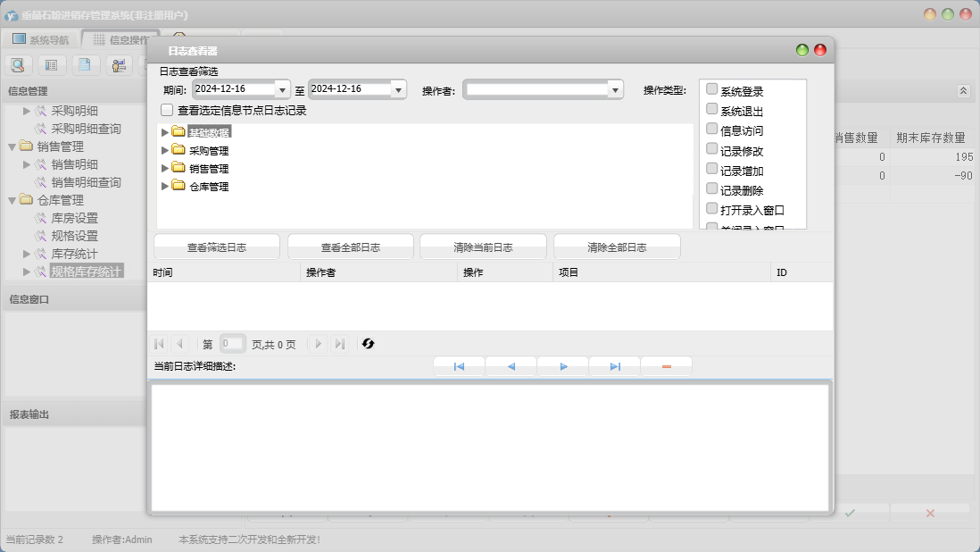This screenshot has height=552, width=980.
Task: Click the 库房设置 item icon
Action: 41,218
